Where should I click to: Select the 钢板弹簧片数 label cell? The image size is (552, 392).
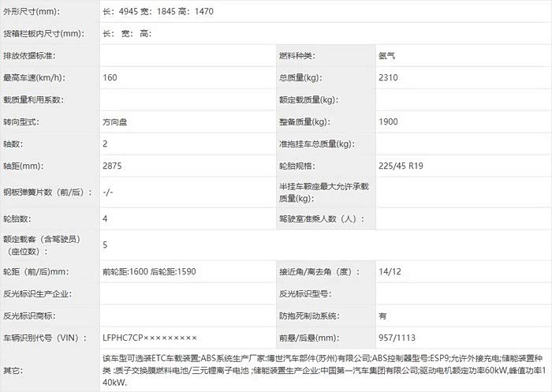click(43, 192)
